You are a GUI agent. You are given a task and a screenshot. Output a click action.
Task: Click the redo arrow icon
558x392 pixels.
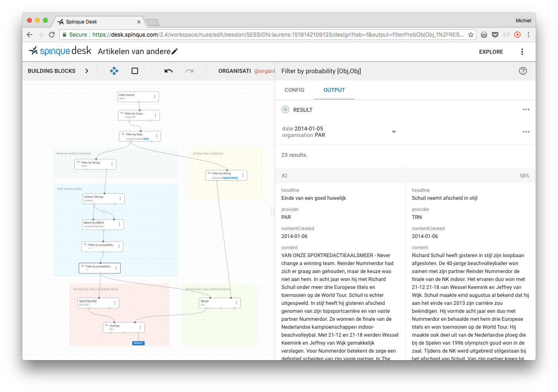(x=189, y=71)
